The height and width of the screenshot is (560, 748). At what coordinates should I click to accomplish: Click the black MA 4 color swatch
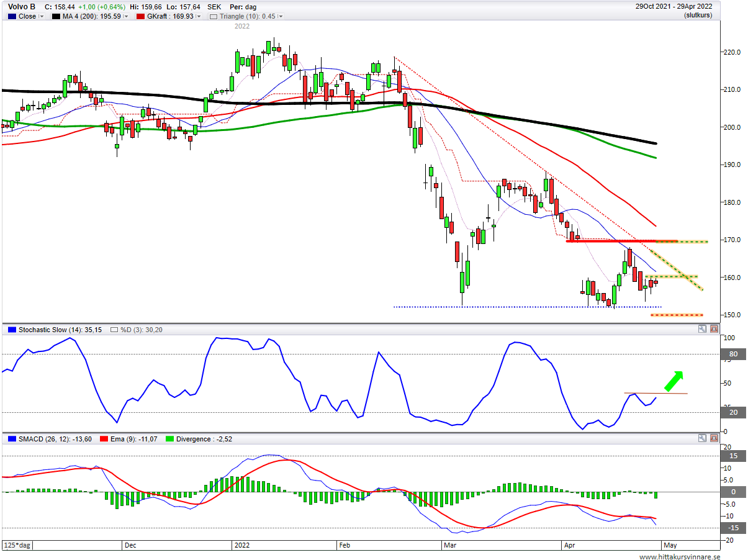pyautogui.click(x=55, y=17)
